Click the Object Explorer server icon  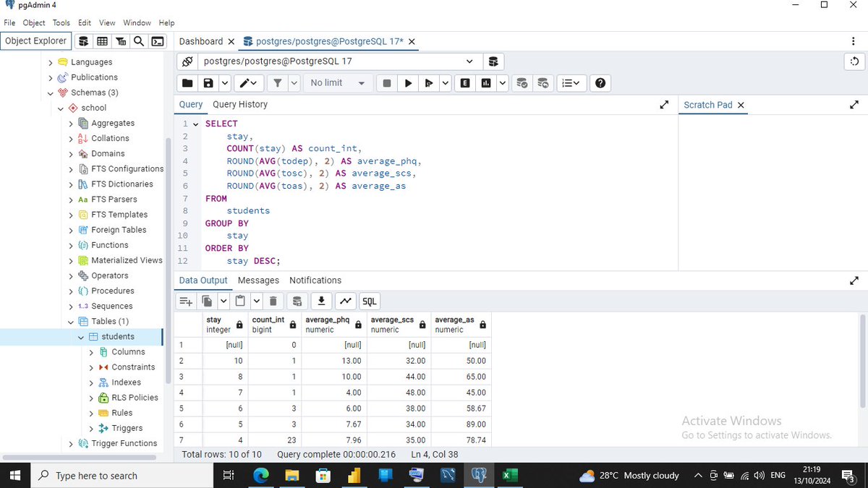(84, 41)
